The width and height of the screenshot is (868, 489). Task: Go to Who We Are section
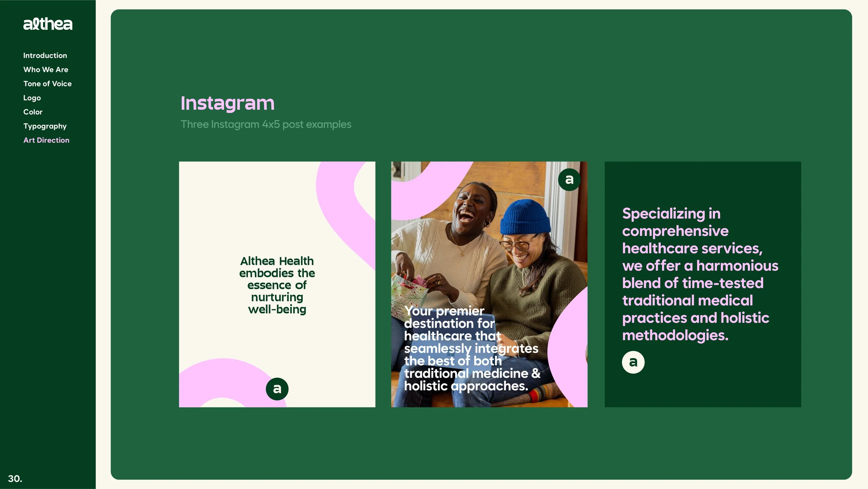pyautogui.click(x=46, y=70)
